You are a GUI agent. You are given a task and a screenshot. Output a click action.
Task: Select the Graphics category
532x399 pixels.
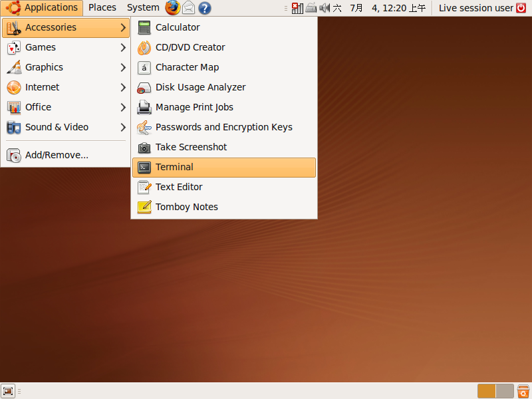click(66, 68)
